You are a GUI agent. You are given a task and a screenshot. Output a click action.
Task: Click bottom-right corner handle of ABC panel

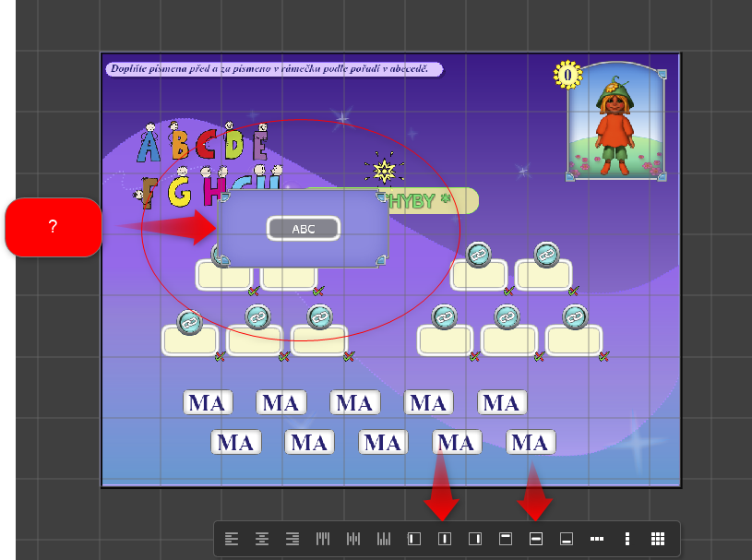[x=380, y=260]
